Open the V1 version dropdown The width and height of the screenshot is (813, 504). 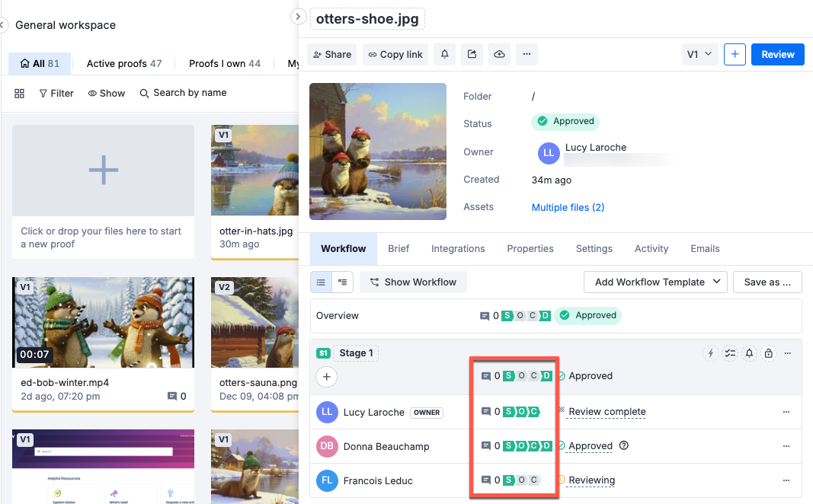[x=699, y=54]
